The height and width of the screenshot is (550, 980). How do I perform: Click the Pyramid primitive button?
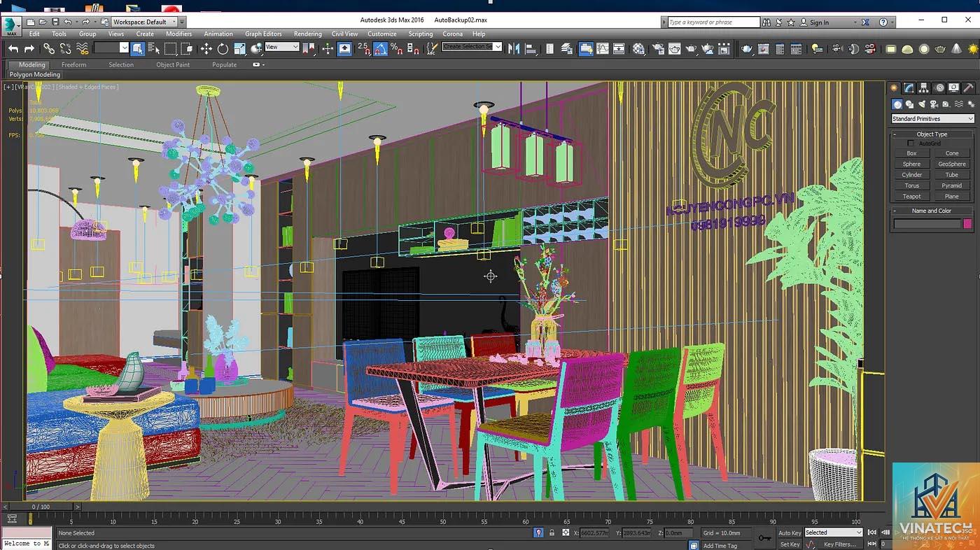952,185
